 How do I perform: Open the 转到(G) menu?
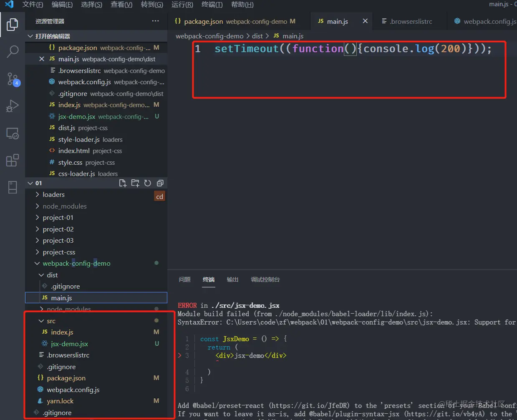[x=152, y=4]
